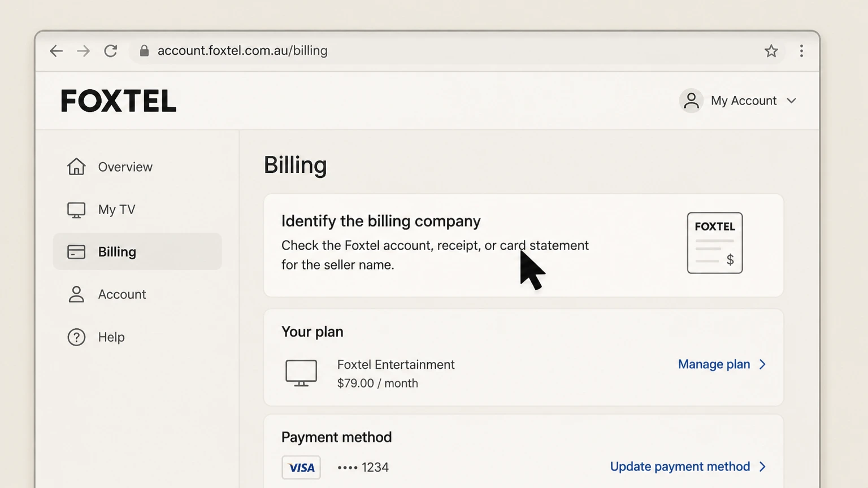Click chevron beside Update payment method
The height and width of the screenshot is (488, 868).
click(x=762, y=467)
